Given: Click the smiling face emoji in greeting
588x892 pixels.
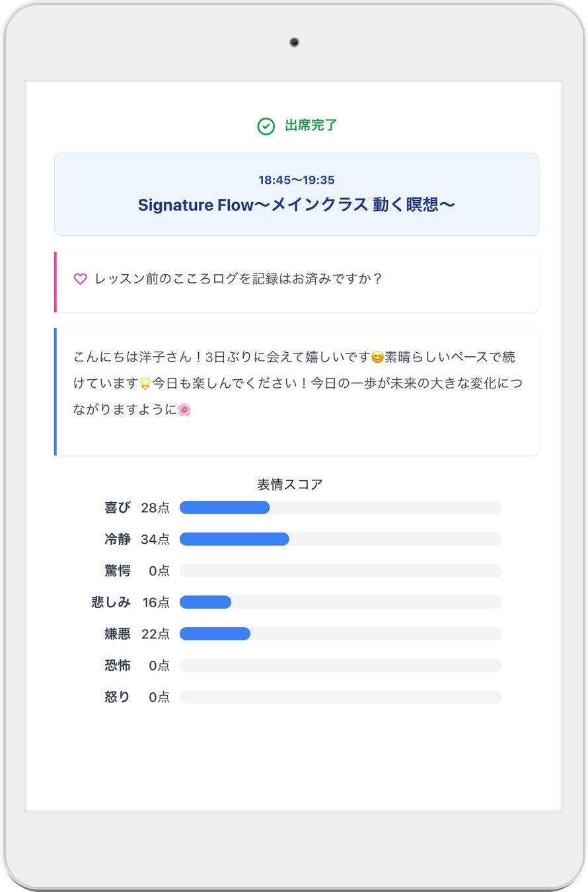Looking at the screenshot, I should [377, 358].
